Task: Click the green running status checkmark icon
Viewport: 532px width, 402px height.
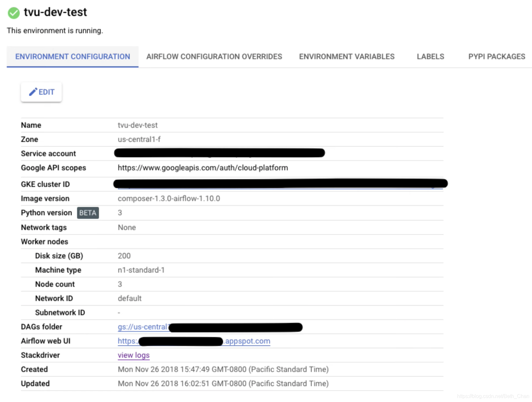Action: tap(14, 13)
